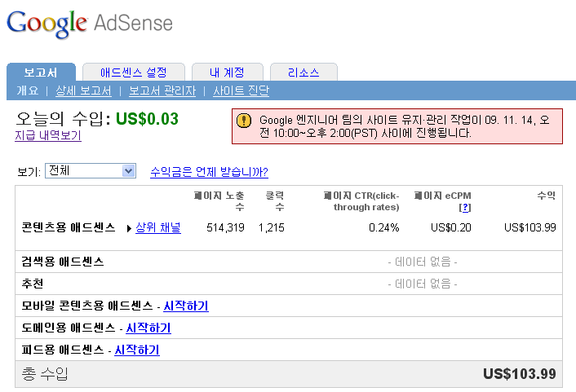
Task: Open the 상세 보고서 sub-menu link
Action: [83, 90]
